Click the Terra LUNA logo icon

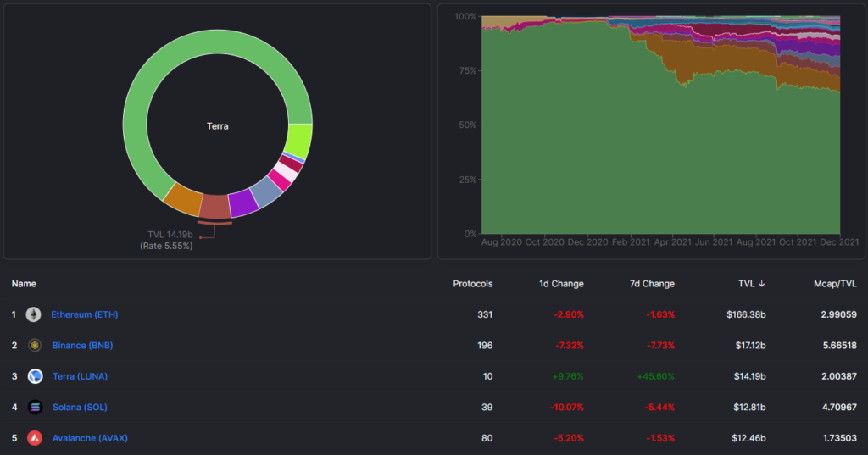pyautogui.click(x=35, y=376)
